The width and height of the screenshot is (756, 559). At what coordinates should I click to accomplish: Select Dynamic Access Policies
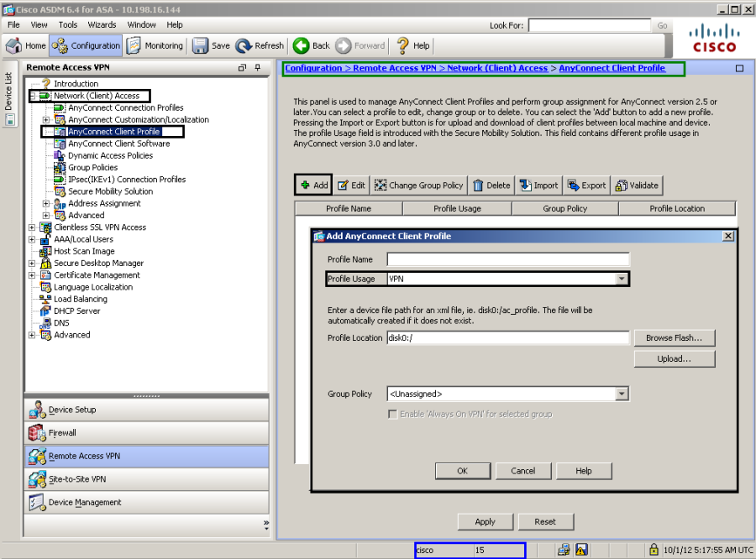pos(110,155)
